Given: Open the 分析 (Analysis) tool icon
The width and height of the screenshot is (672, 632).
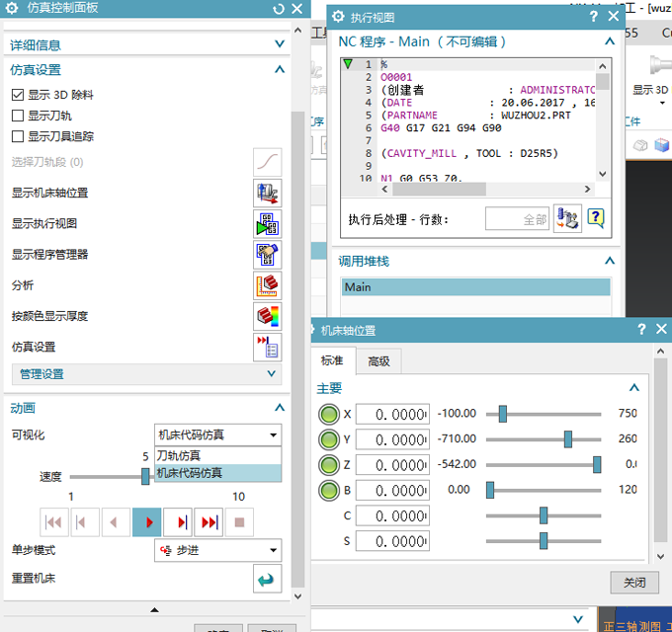Looking at the screenshot, I should (267, 286).
